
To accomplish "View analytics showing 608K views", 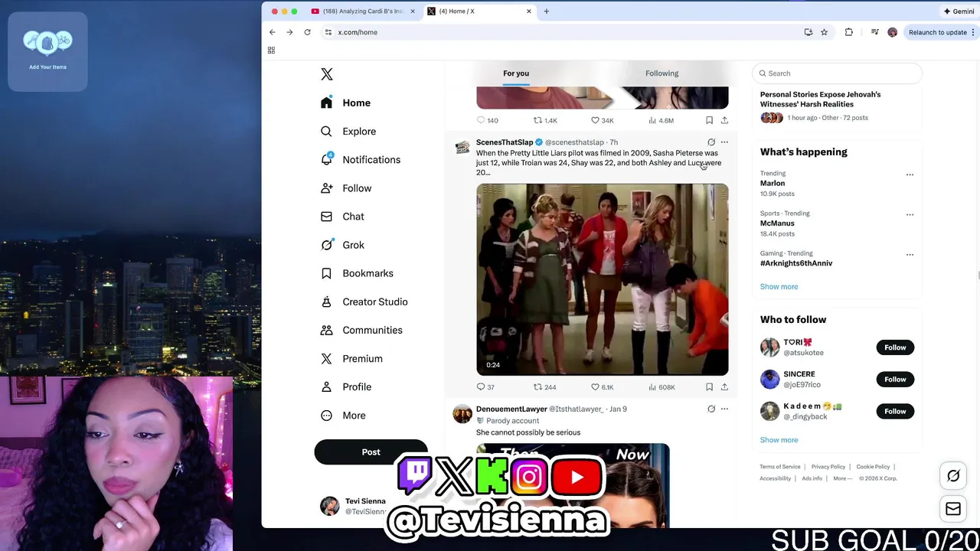I will pos(661,387).
